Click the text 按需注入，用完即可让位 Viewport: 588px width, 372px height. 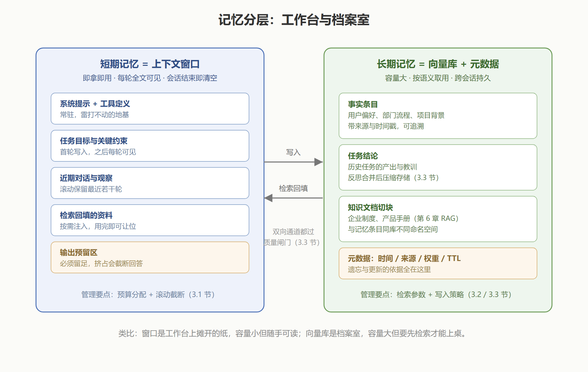(98, 226)
